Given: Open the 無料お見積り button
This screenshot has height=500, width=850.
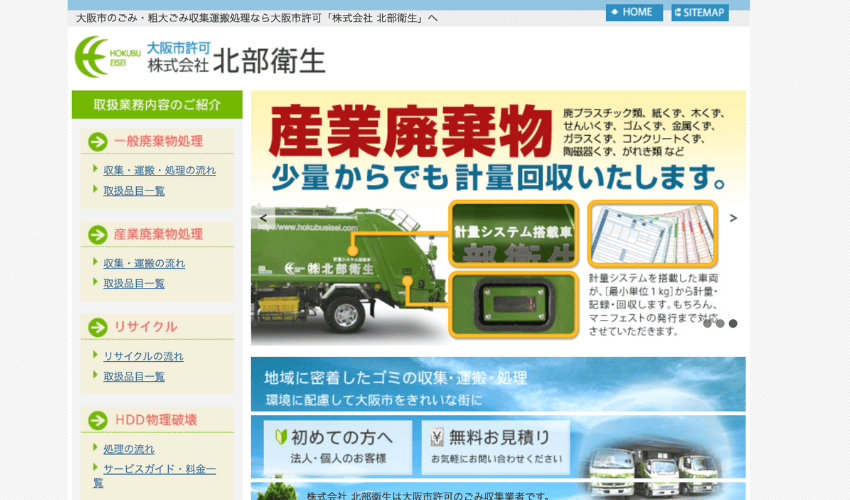Looking at the screenshot, I should pos(495,448).
